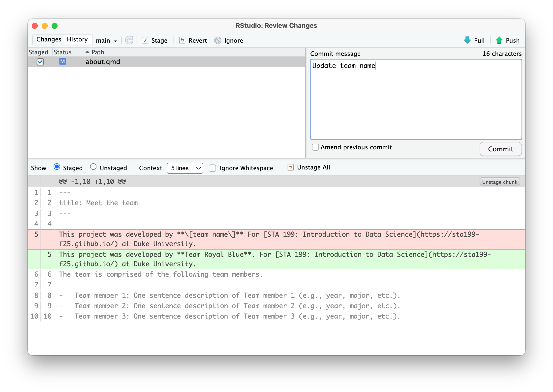Screen dimensions: 553x392
Task: Click the refresh icon in the toolbar
Action: [x=129, y=40]
